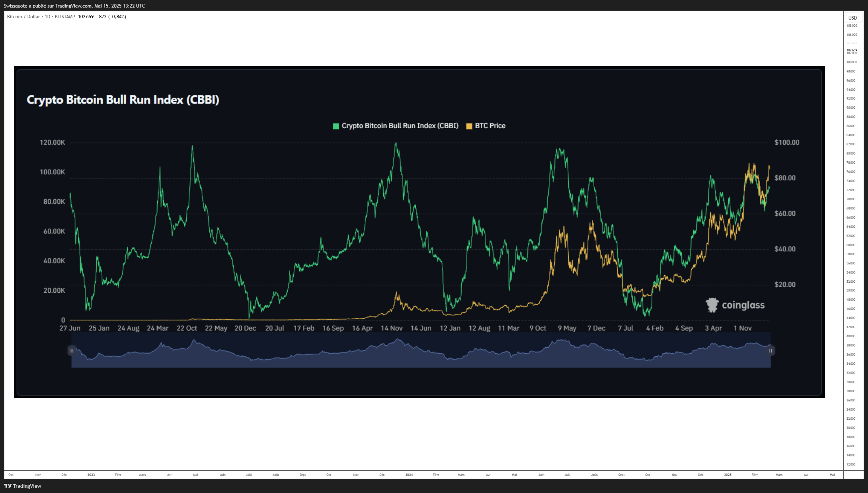This screenshot has height=493, width=868.
Task: Click the chart title Crypto Bitcoin Bull Run Index (CBBI)
Action: pos(123,100)
